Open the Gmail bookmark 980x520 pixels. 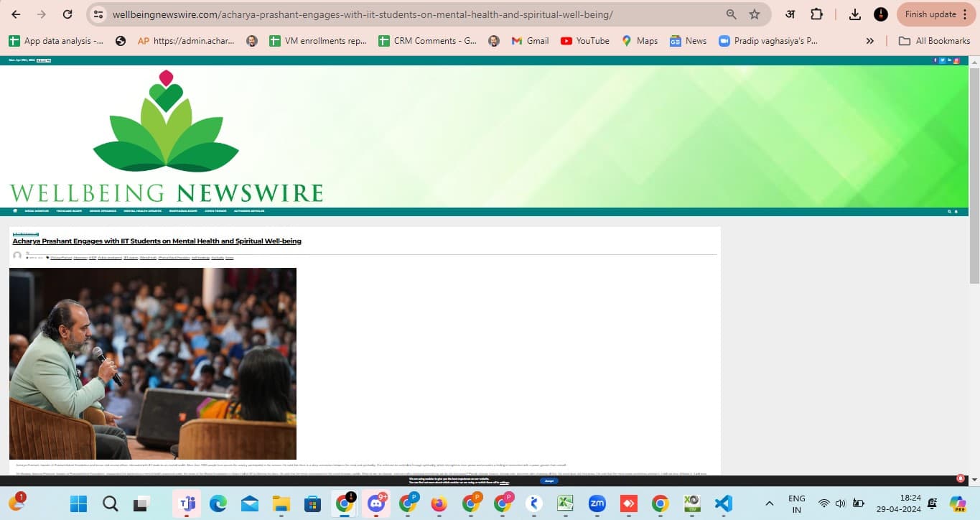[x=530, y=41]
